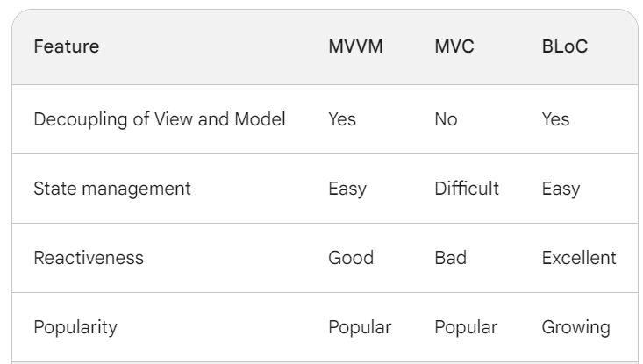Click the MVVM Yes cell for decoupling
The height and width of the screenshot is (364, 643).
coord(342,119)
